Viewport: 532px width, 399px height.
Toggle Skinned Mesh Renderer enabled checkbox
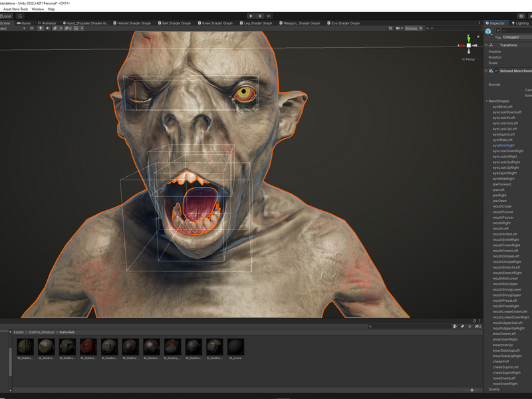pos(496,71)
